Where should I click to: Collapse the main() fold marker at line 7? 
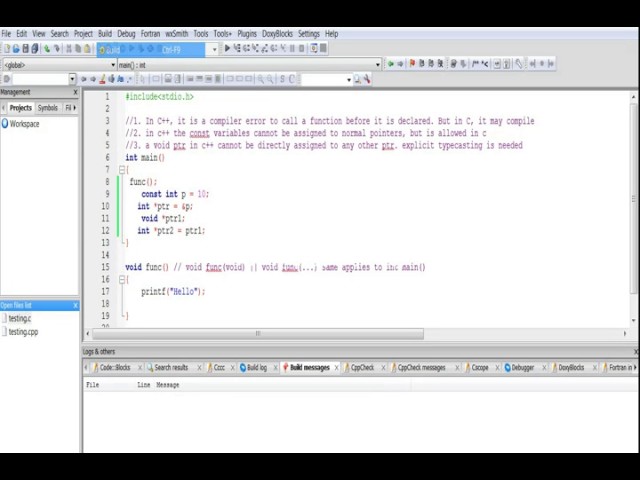[x=122, y=170]
